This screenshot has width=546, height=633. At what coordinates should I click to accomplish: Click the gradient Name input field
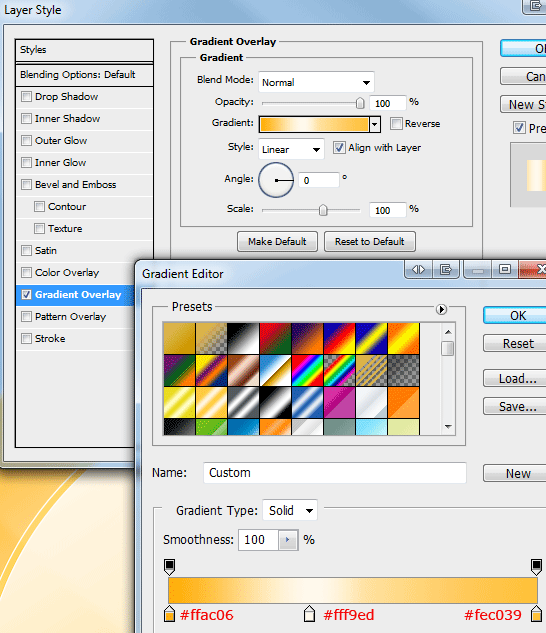tap(335, 473)
